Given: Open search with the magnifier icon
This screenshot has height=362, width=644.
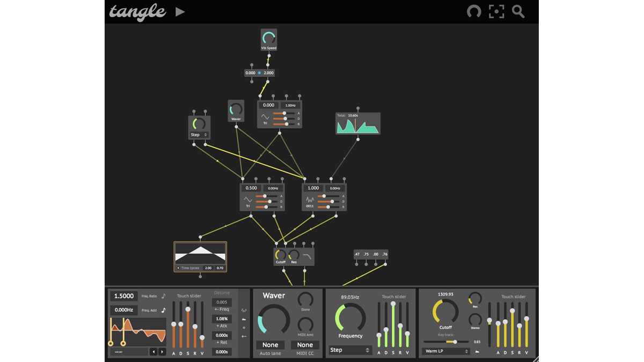Looking at the screenshot, I should [x=517, y=11].
